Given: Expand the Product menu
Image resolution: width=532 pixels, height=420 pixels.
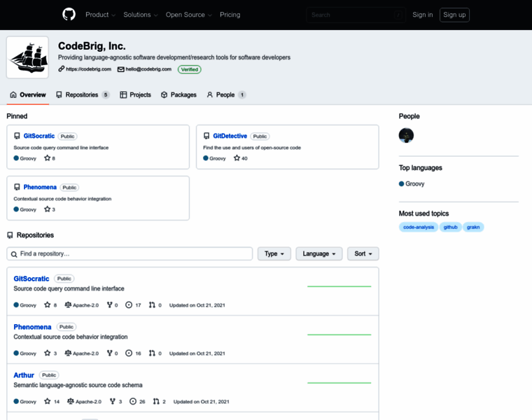Looking at the screenshot, I should pyautogui.click(x=100, y=15).
